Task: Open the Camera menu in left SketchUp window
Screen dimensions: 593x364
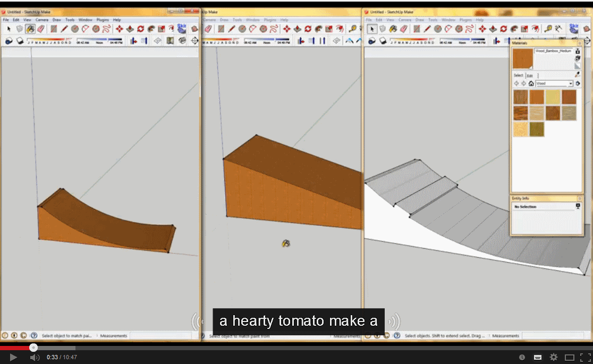Action: pos(42,20)
